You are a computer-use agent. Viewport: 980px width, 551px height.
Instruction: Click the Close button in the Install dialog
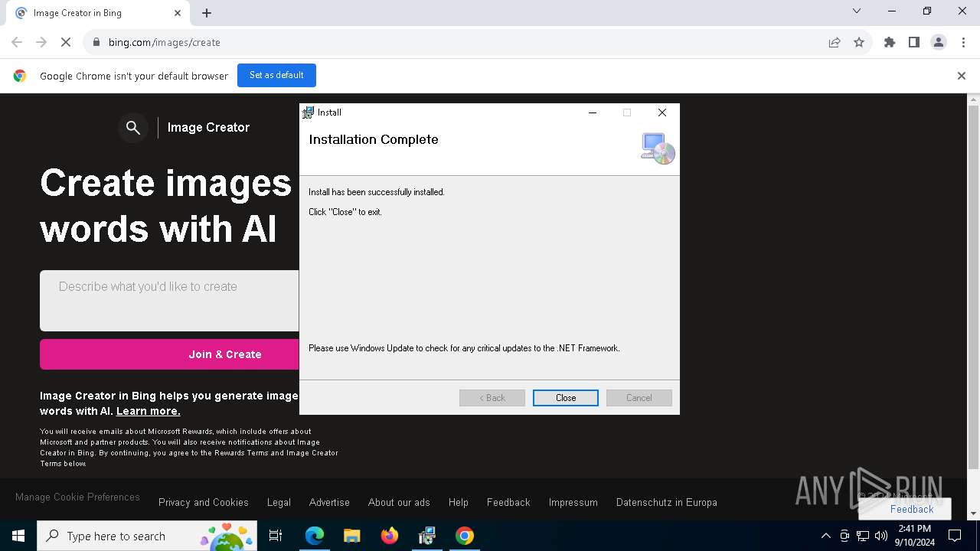(566, 398)
